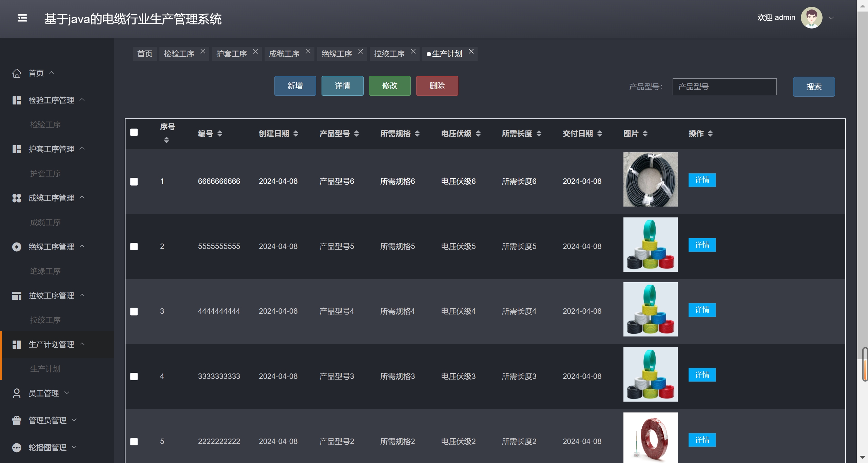Close the 拉绞工序 tab
Image resolution: width=868 pixels, height=463 pixels.
[x=413, y=51]
